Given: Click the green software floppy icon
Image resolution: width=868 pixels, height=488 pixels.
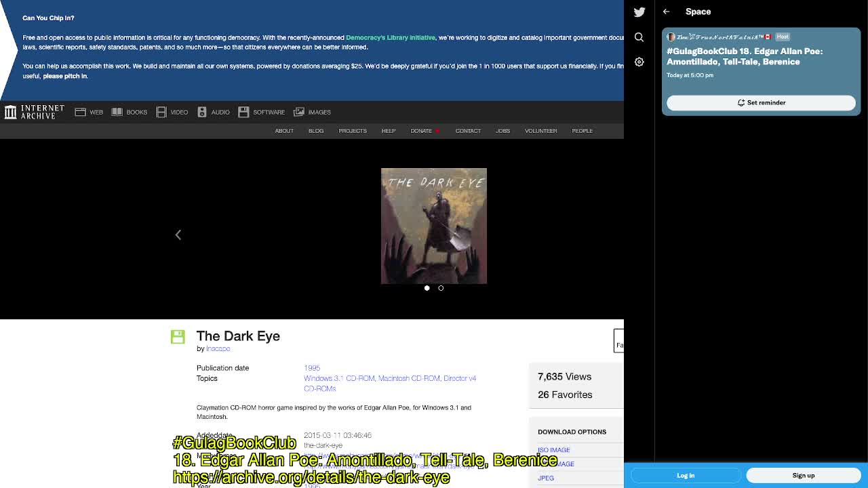Looking at the screenshot, I should tap(178, 337).
